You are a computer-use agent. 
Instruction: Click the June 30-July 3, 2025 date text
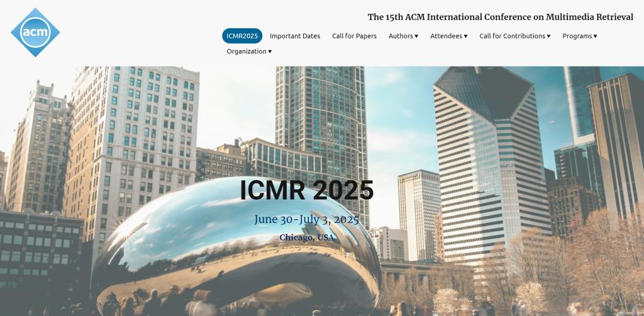click(x=307, y=219)
